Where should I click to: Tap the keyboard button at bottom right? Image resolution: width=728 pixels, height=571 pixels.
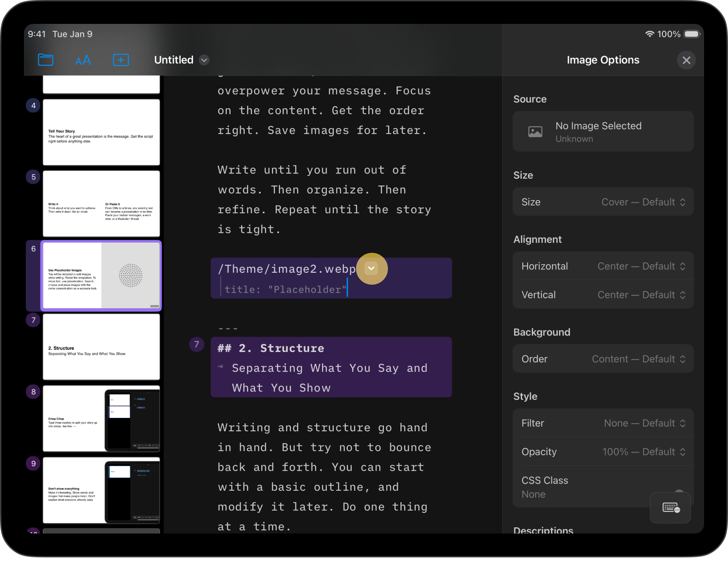671,508
